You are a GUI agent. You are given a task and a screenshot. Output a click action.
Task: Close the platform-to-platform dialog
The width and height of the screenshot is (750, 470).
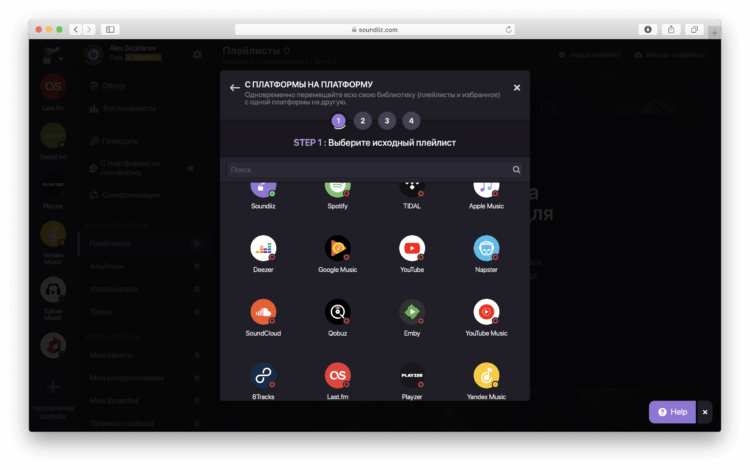click(517, 87)
